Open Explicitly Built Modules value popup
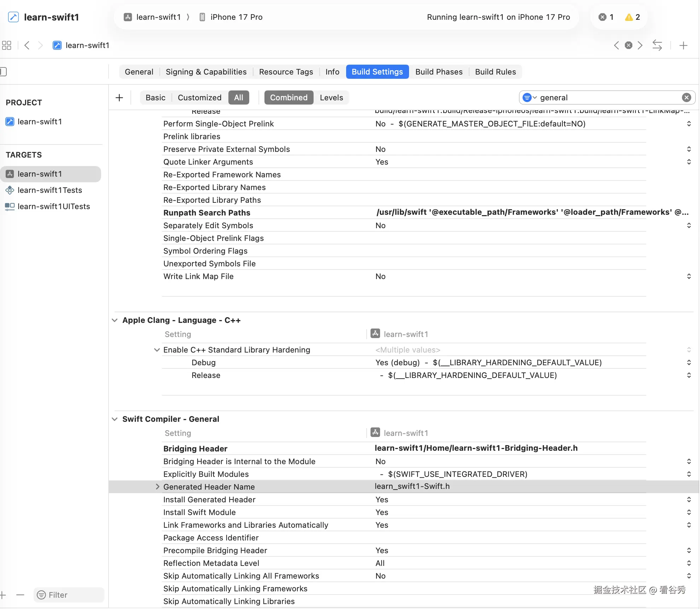Viewport: 700px width, 609px height. tap(689, 474)
